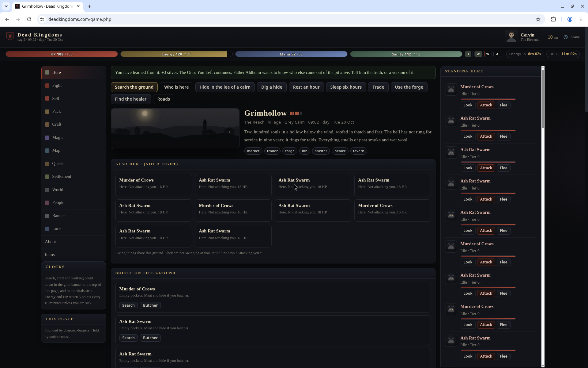Click the HP 108 bar
Viewport: 588px width, 368px height.
[62, 54]
